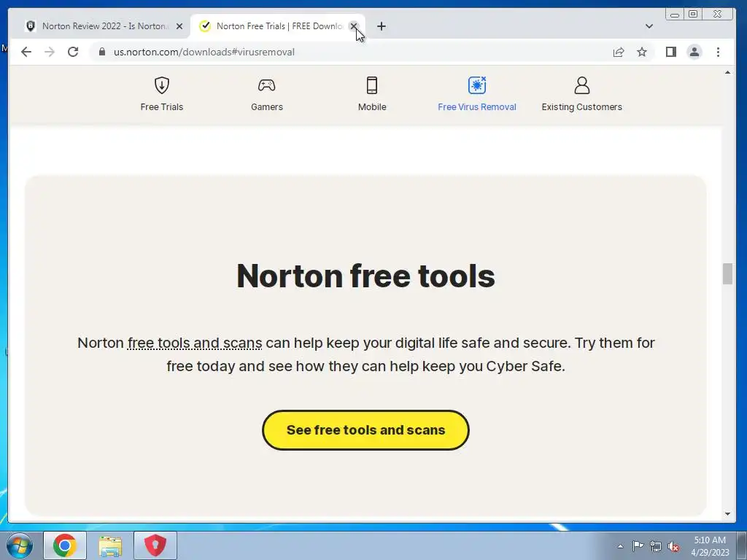
Task: Click the browser forward arrow
Action: pyautogui.click(x=50, y=52)
